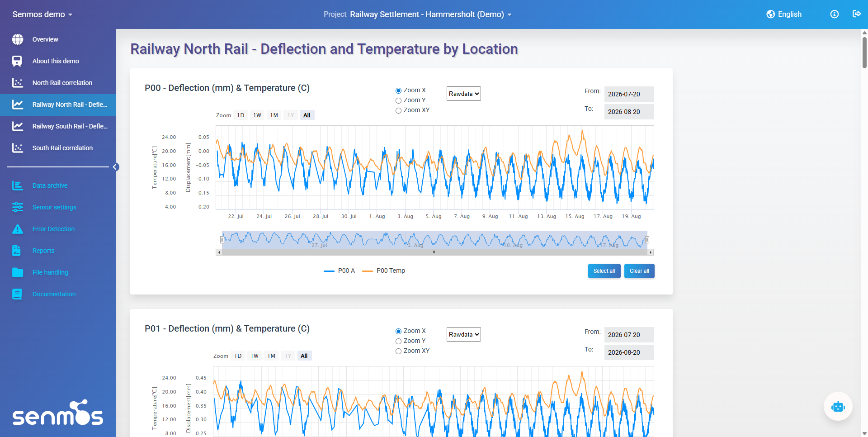Click the P00 To date field
The width and height of the screenshot is (868, 437).
[x=629, y=112]
